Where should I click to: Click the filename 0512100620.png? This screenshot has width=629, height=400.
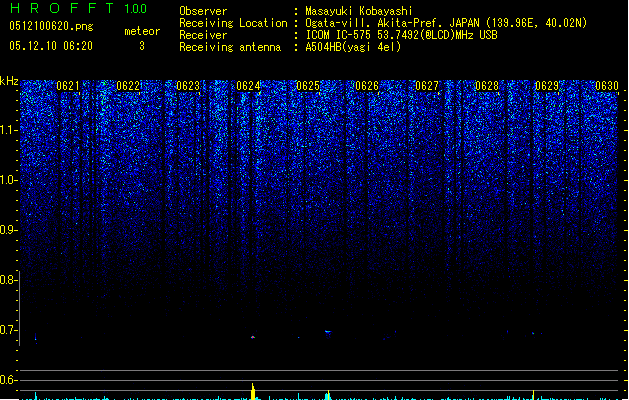point(51,27)
